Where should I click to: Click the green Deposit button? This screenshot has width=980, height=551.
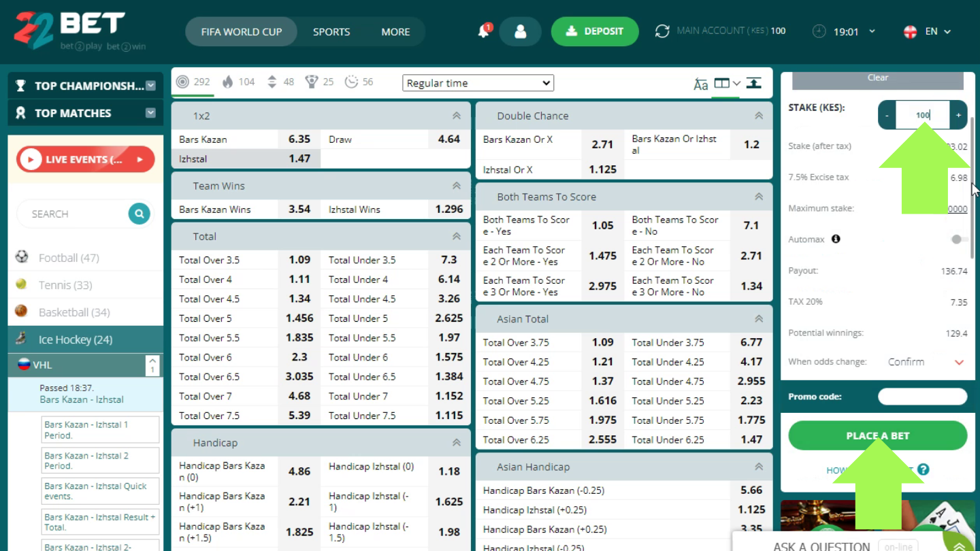click(595, 31)
